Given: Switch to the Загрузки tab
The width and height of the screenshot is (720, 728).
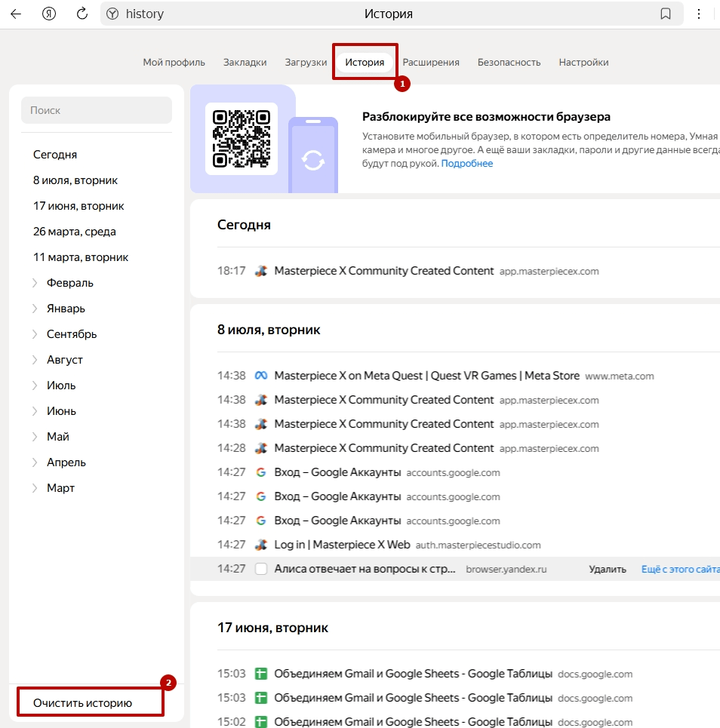Looking at the screenshot, I should tap(306, 62).
